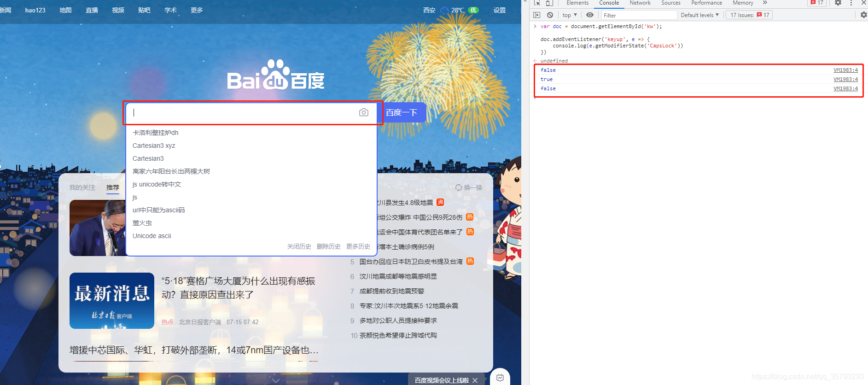Image resolution: width=868 pixels, height=385 pixels.
Task: Click the 17 Issues button
Action: tap(749, 15)
